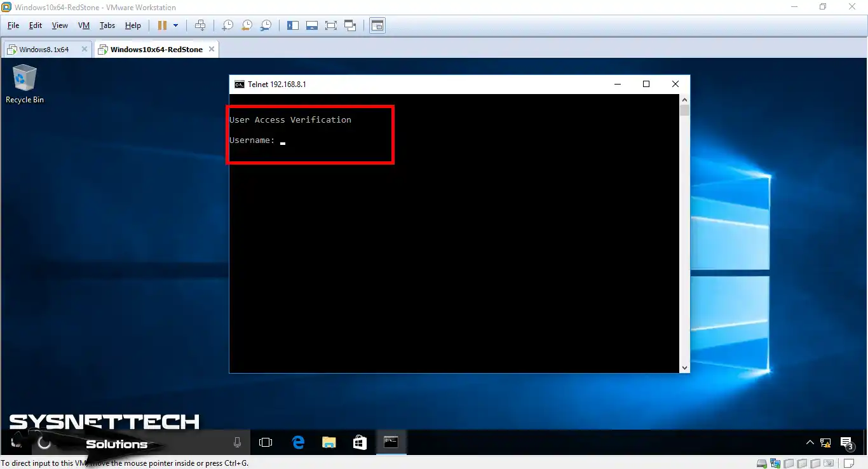The width and height of the screenshot is (868, 469).
Task: Open the VM menu
Action: coord(83,25)
